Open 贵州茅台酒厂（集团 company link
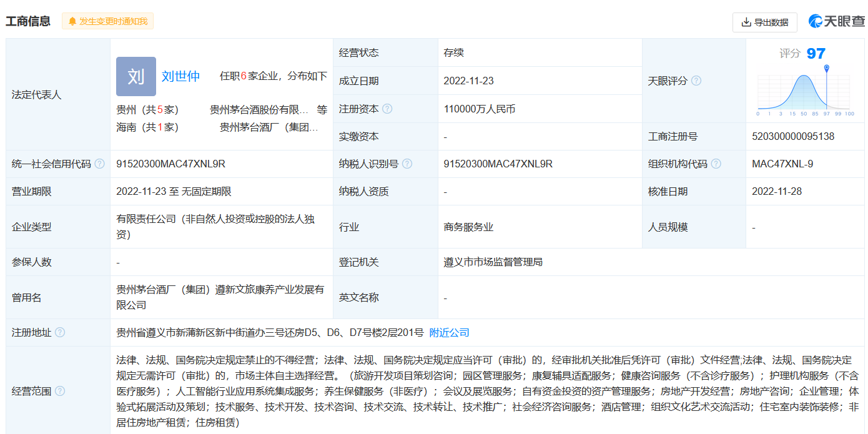This screenshot has width=868, height=434. click(x=269, y=127)
